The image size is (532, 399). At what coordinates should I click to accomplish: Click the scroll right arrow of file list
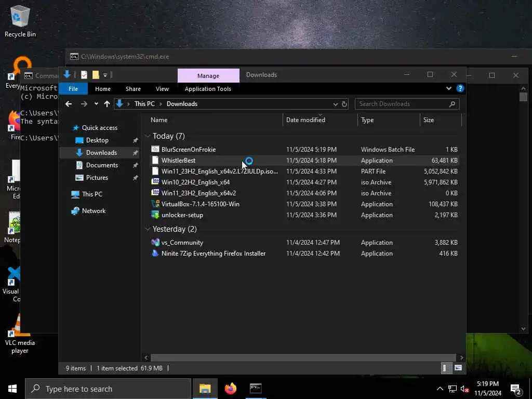[461, 357]
